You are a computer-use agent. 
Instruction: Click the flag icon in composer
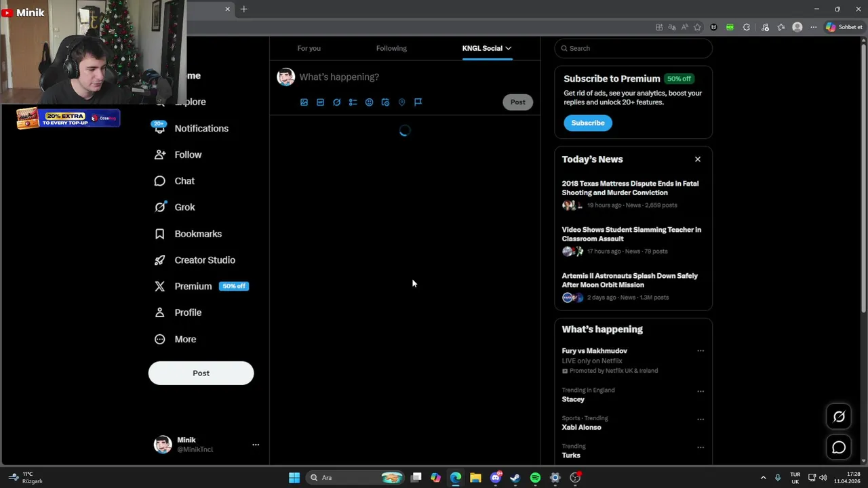click(x=418, y=102)
